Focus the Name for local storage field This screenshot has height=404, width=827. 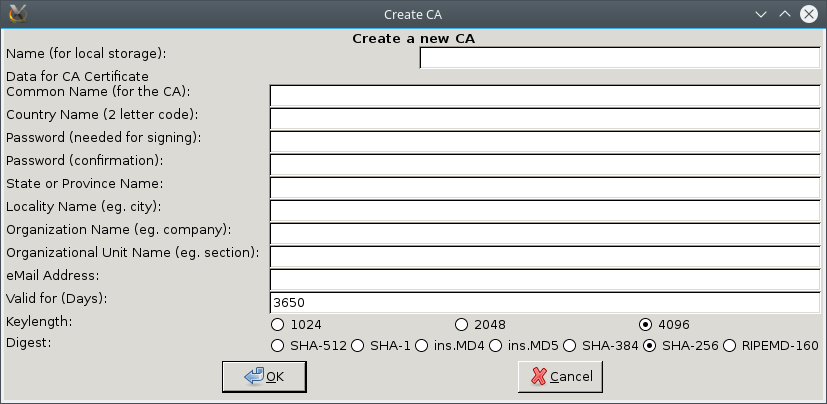tap(620, 57)
